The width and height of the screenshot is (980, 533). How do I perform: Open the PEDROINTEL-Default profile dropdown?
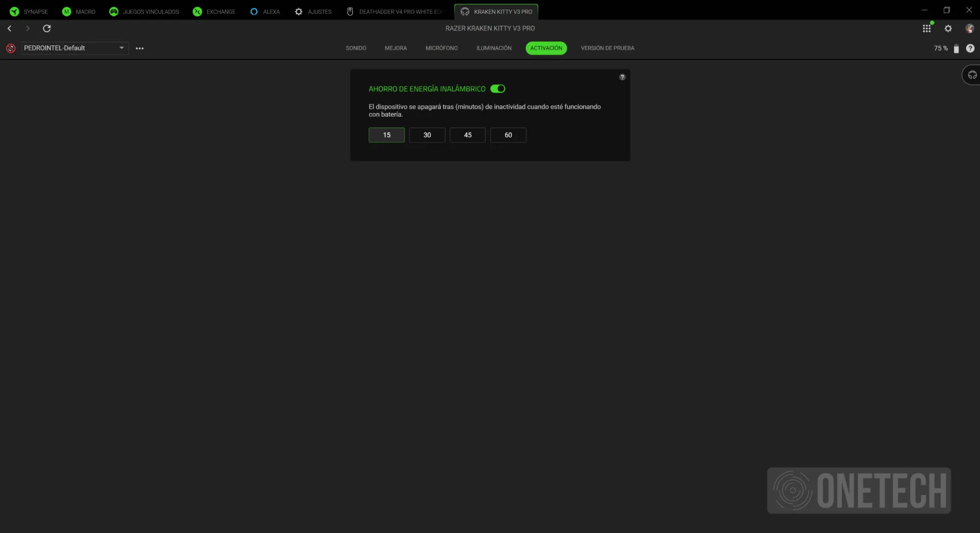pyautogui.click(x=75, y=48)
